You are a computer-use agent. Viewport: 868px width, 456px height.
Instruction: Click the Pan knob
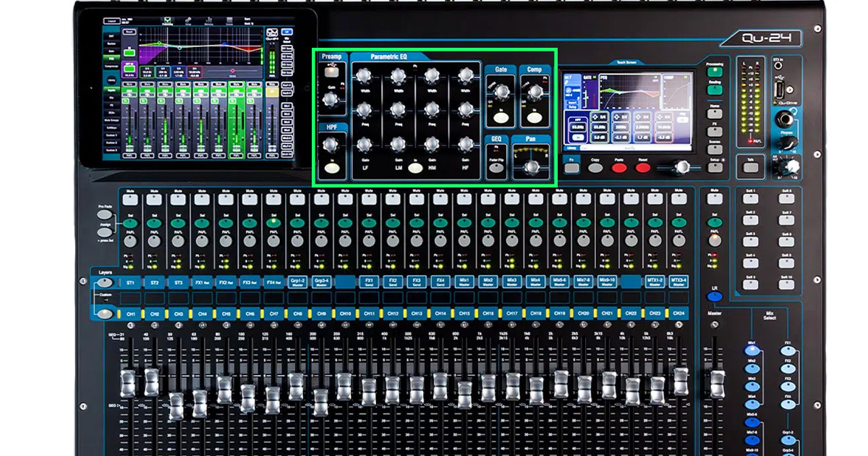click(x=532, y=168)
